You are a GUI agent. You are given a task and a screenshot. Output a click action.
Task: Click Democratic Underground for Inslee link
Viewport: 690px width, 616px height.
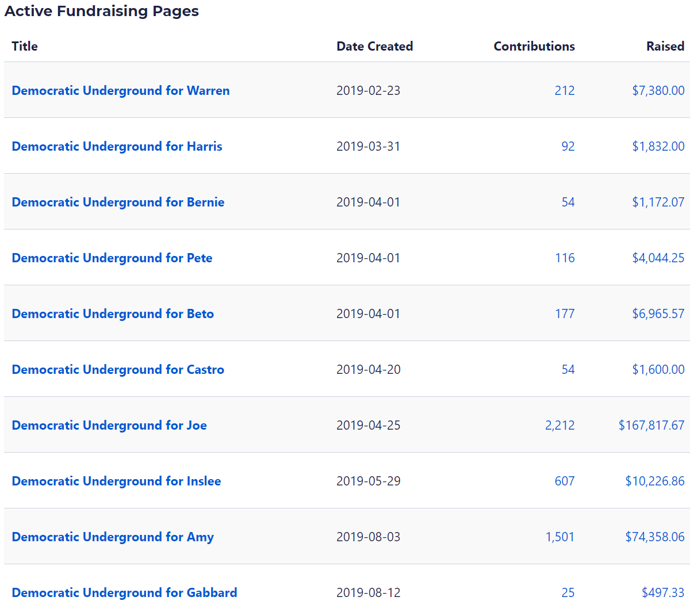tap(116, 481)
